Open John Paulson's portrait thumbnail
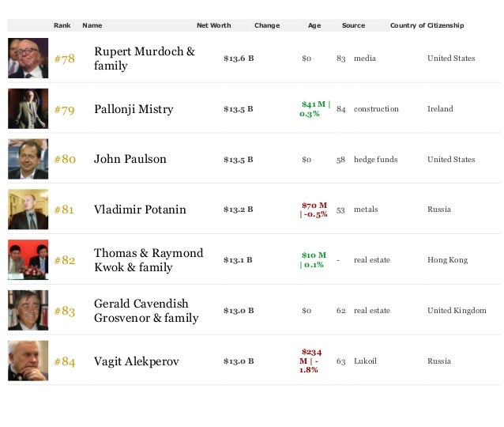 (x=28, y=159)
